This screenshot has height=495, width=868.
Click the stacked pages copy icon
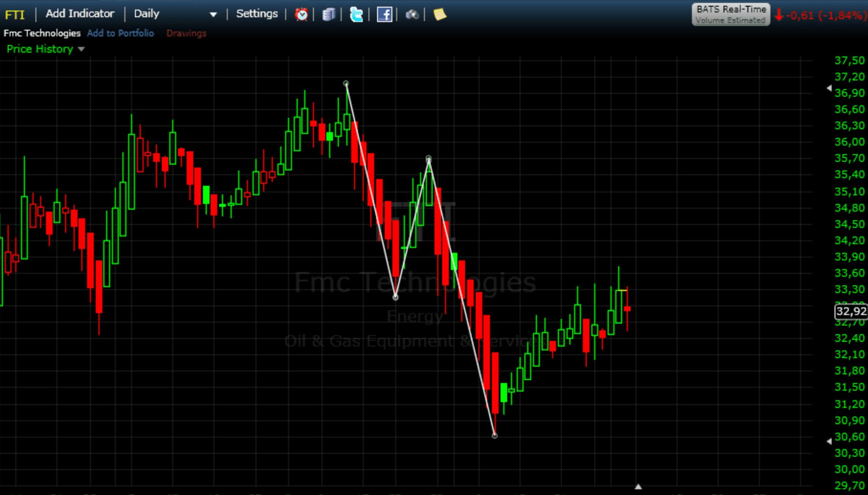328,14
